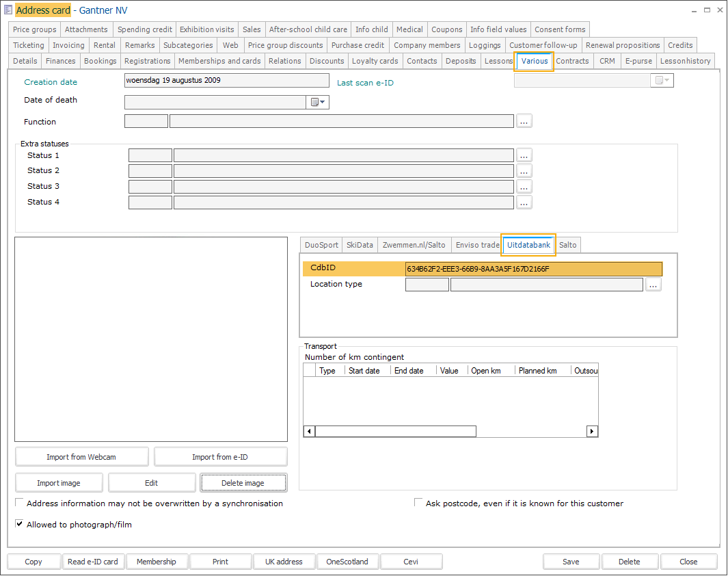Toggle Allowed to photograph/film checkbox
Image resolution: width=728 pixels, height=576 pixels.
coord(19,525)
